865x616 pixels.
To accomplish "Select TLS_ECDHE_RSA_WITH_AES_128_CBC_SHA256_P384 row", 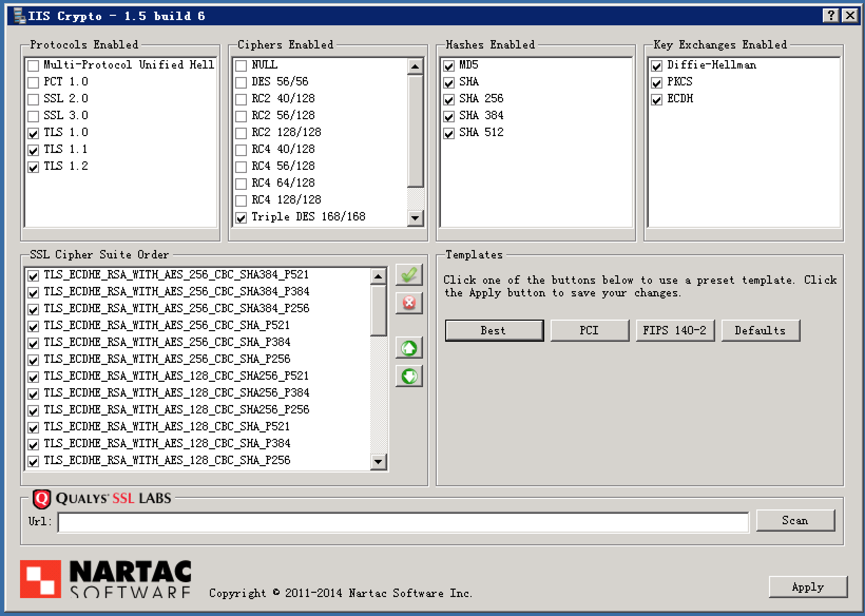I will tap(198, 393).
